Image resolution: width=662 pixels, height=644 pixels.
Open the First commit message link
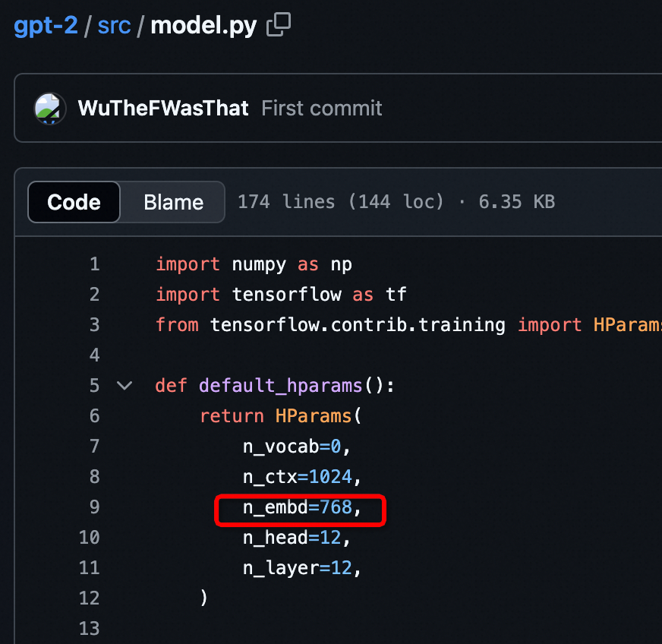click(x=322, y=108)
